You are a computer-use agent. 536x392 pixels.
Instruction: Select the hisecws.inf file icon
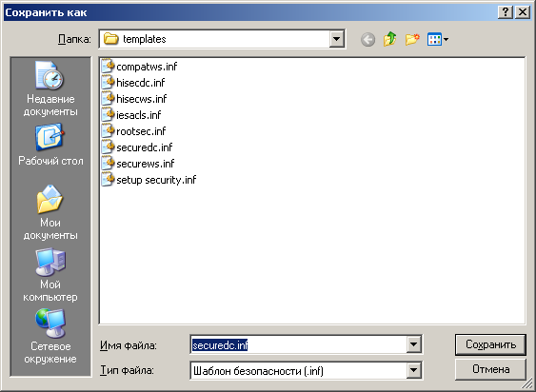(108, 98)
